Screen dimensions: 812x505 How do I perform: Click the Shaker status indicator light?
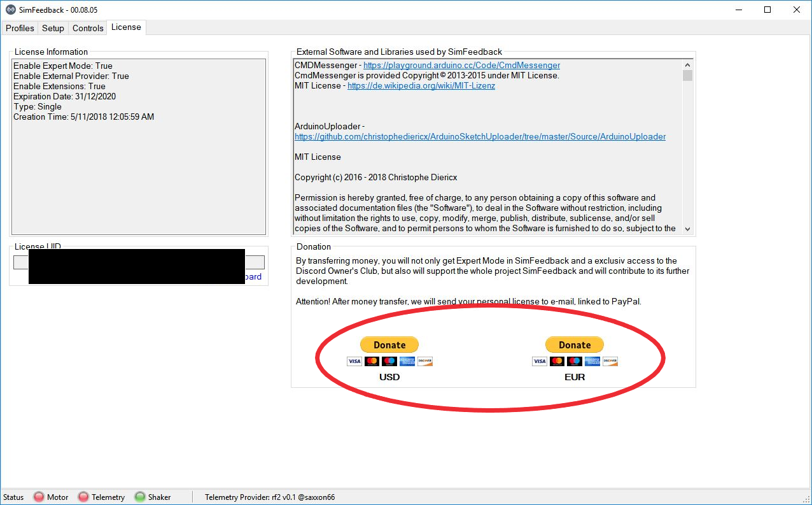point(139,497)
